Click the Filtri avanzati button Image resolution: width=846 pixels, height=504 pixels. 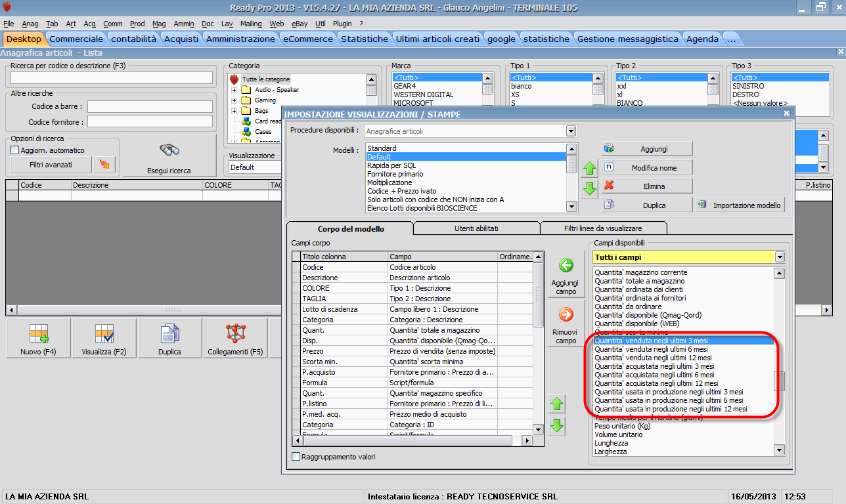[x=50, y=165]
